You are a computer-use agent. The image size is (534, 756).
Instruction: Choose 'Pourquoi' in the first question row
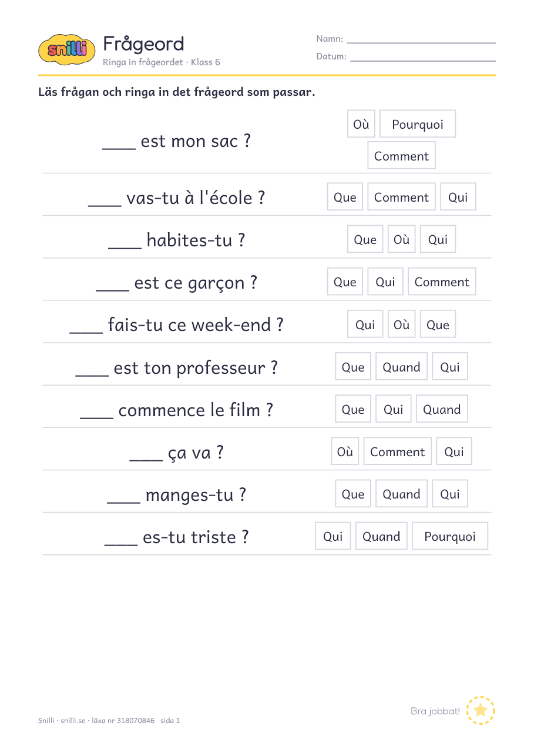418,124
